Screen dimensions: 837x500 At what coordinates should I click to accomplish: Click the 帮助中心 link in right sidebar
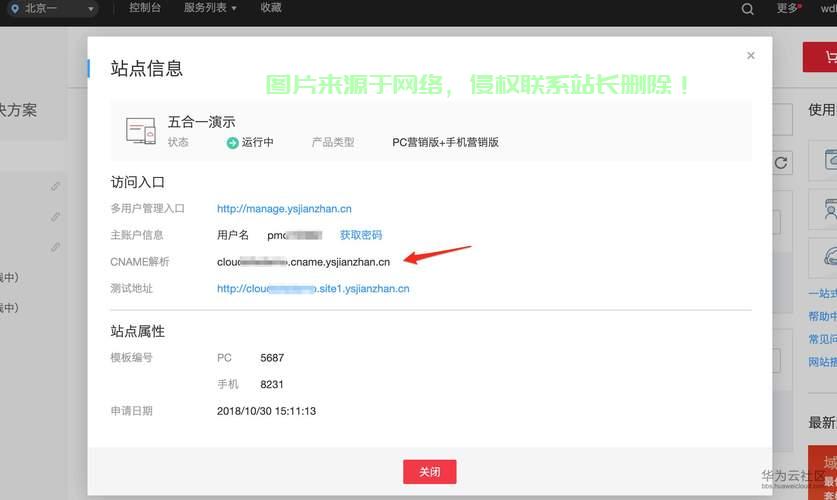coord(822,317)
